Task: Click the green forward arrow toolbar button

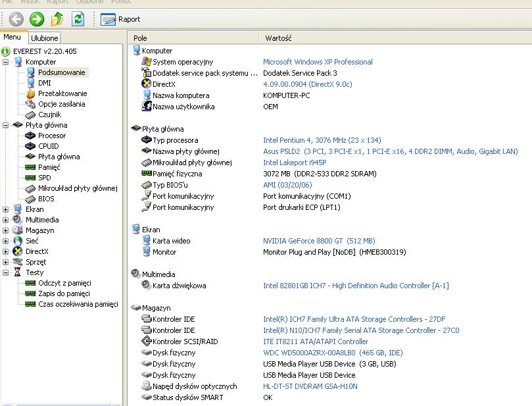Action: coord(37,19)
